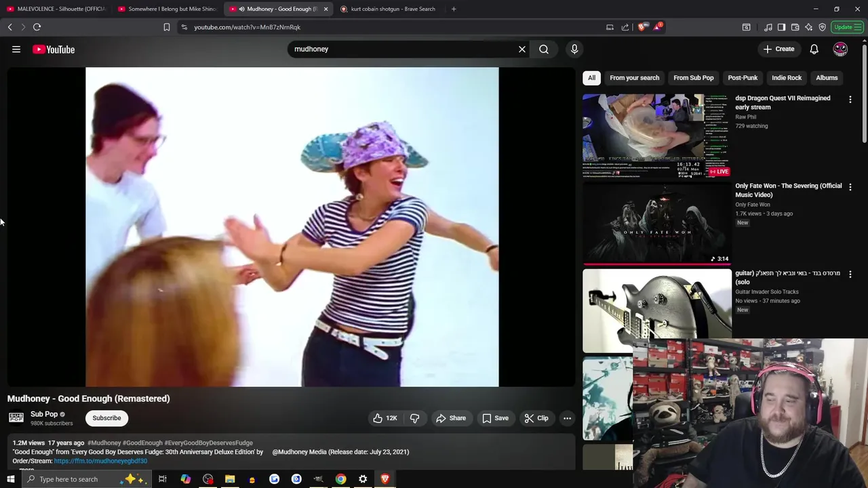Screen dimensions: 868x488
Task: Open the Brave Shields lion icon
Action: pos(642,27)
